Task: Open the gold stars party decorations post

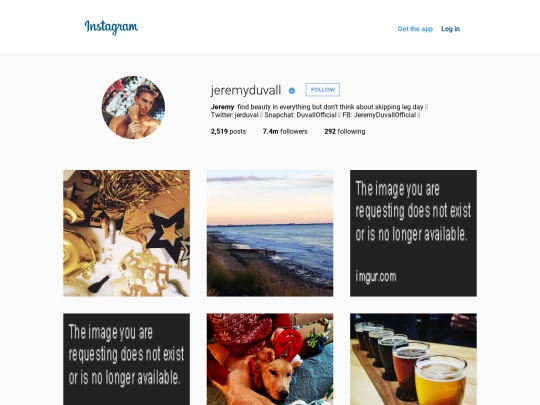Action: click(126, 233)
